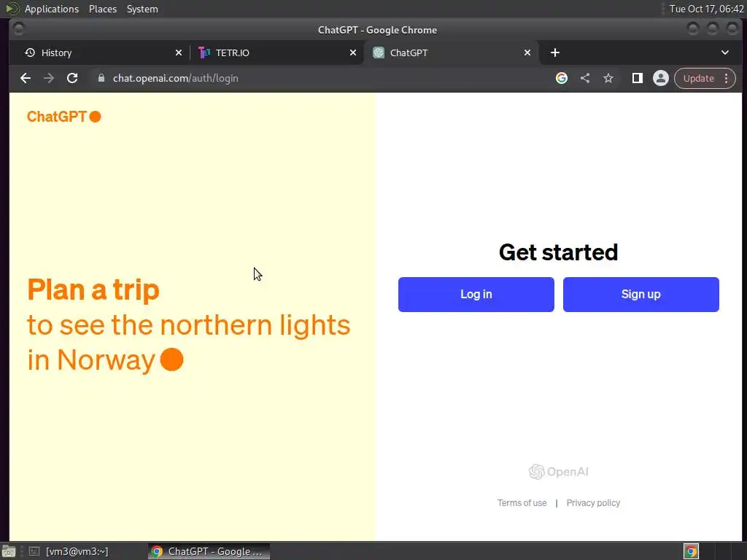This screenshot has height=560, width=747.
Task: Open a new tab with the plus button
Action: (x=555, y=52)
